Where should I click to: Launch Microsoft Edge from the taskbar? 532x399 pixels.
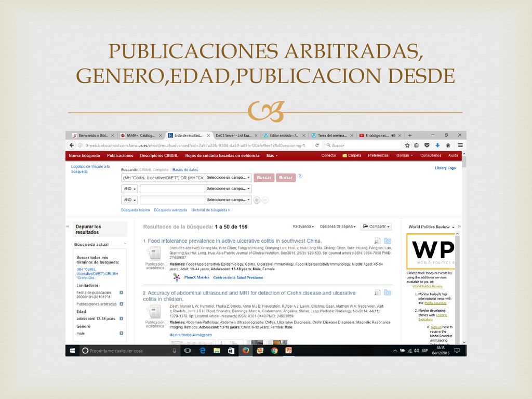pos(203,351)
